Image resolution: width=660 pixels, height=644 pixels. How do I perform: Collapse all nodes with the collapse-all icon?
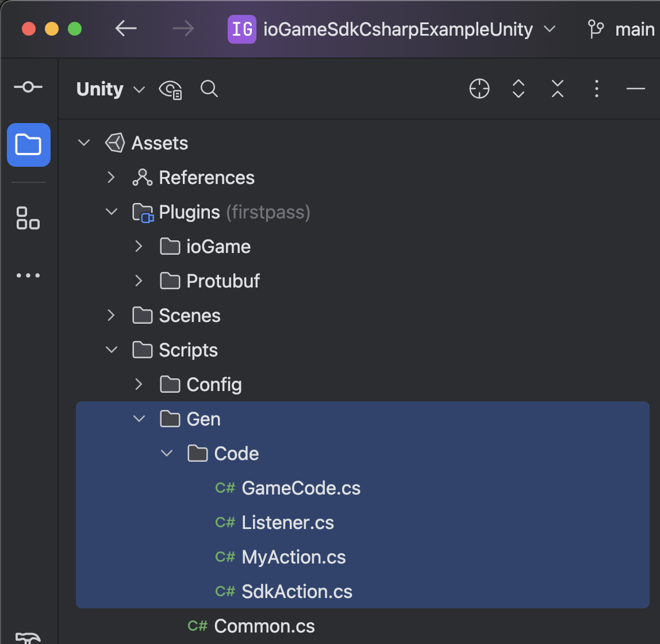(x=557, y=89)
